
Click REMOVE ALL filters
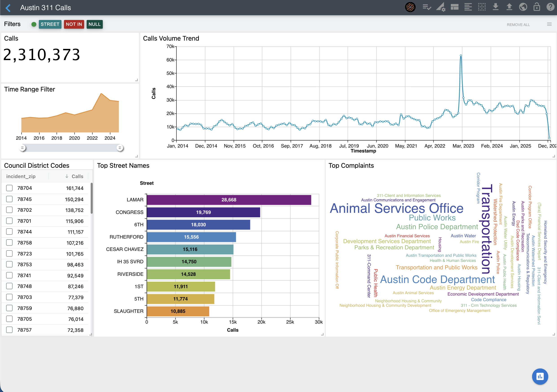[518, 25]
